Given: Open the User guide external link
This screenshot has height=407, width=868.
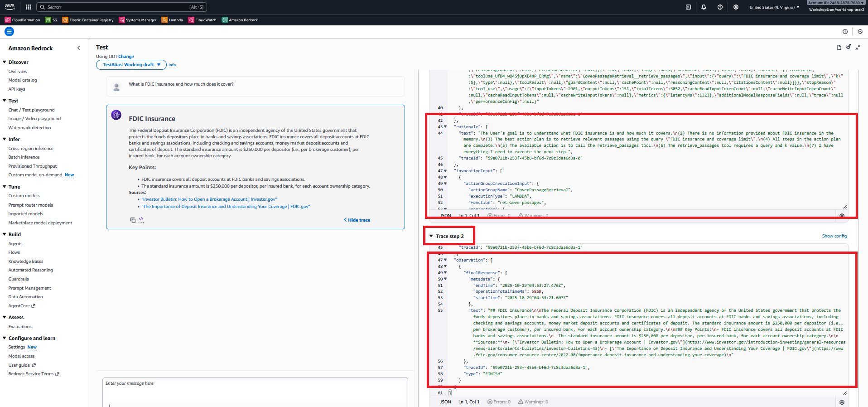Looking at the screenshot, I should coord(22,365).
